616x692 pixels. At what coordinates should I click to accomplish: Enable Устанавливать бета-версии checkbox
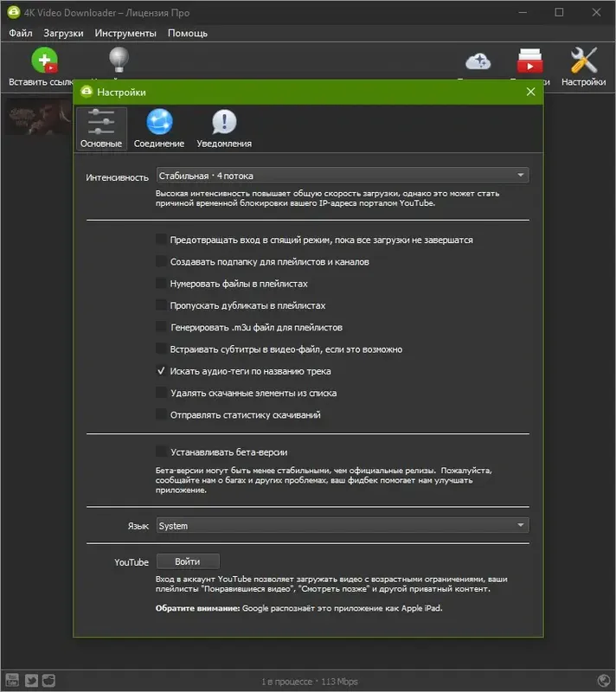pyautogui.click(x=161, y=452)
